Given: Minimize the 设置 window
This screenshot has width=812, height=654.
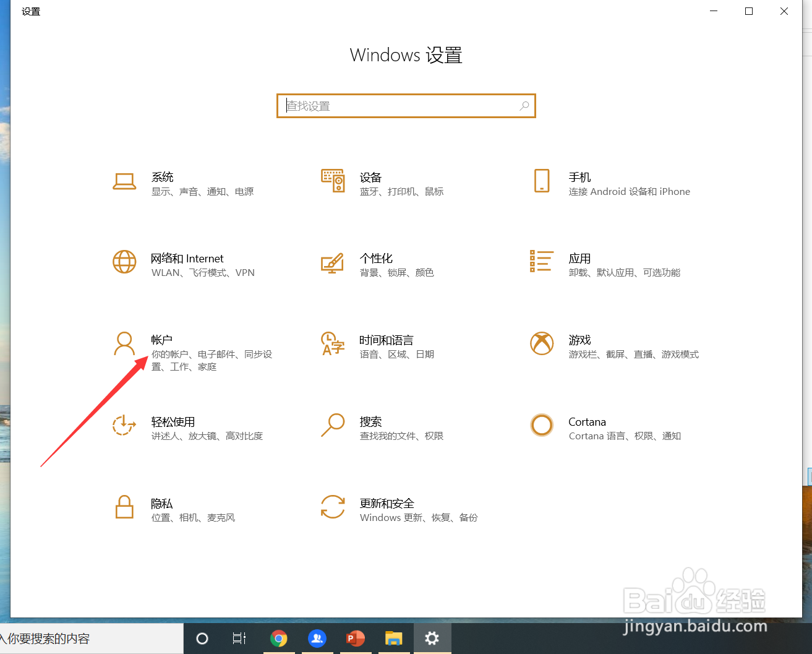Looking at the screenshot, I should pos(714,11).
